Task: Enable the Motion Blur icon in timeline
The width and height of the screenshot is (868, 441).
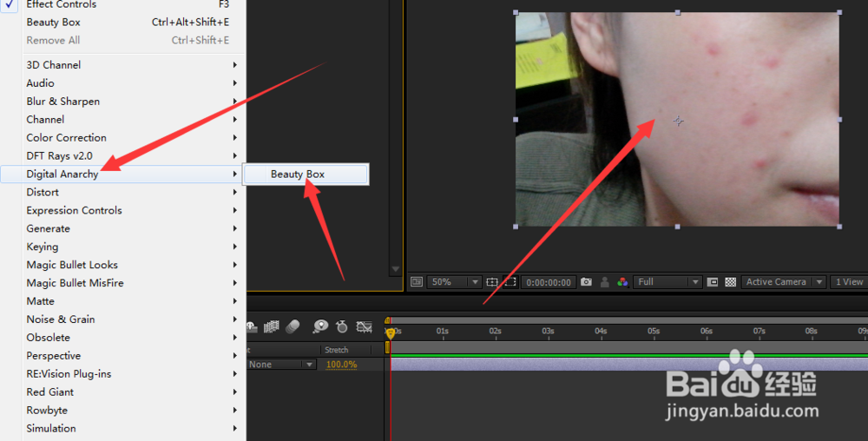Action: point(293,326)
